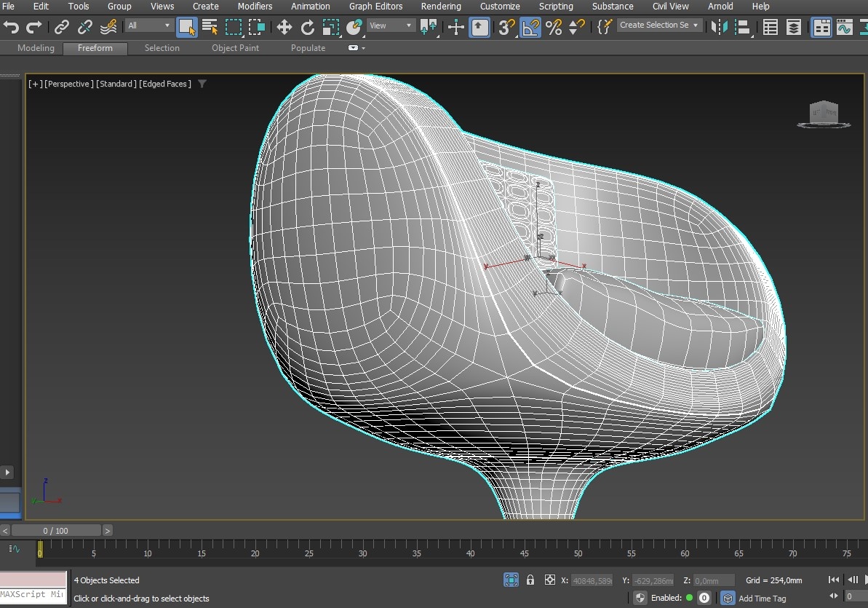868x608 pixels.
Task: Click the Select and Link chain icon
Action: point(62,28)
